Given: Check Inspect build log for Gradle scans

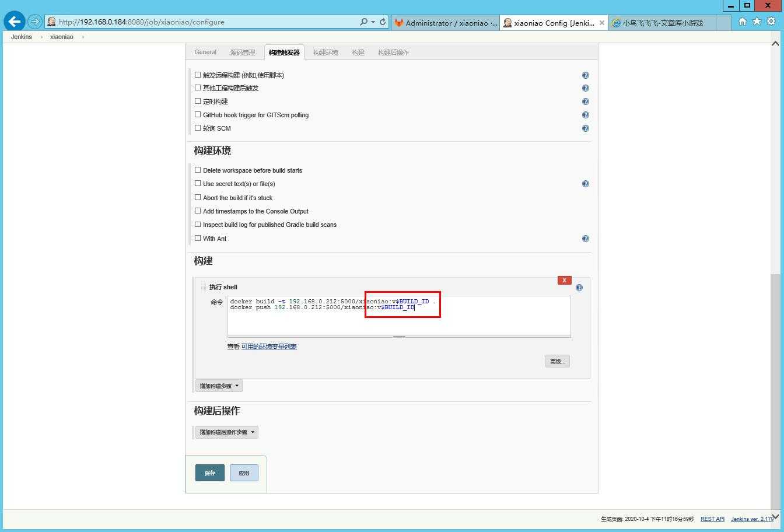Looking at the screenshot, I should [198, 224].
